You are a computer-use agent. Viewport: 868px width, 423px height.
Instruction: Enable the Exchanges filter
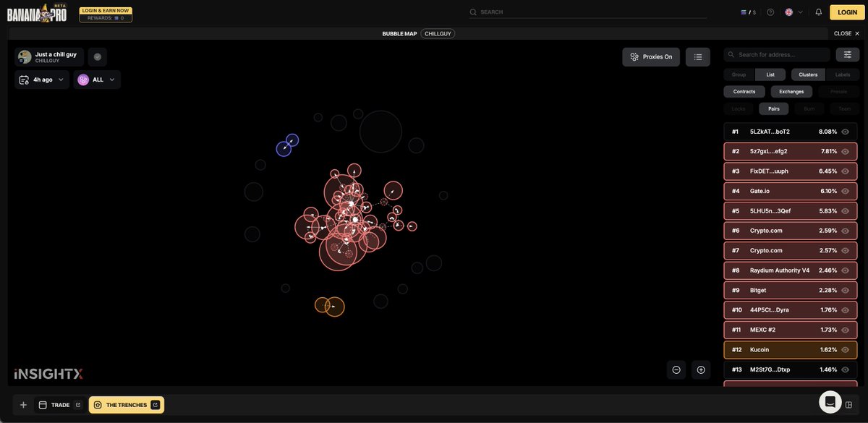pyautogui.click(x=791, y=92)
